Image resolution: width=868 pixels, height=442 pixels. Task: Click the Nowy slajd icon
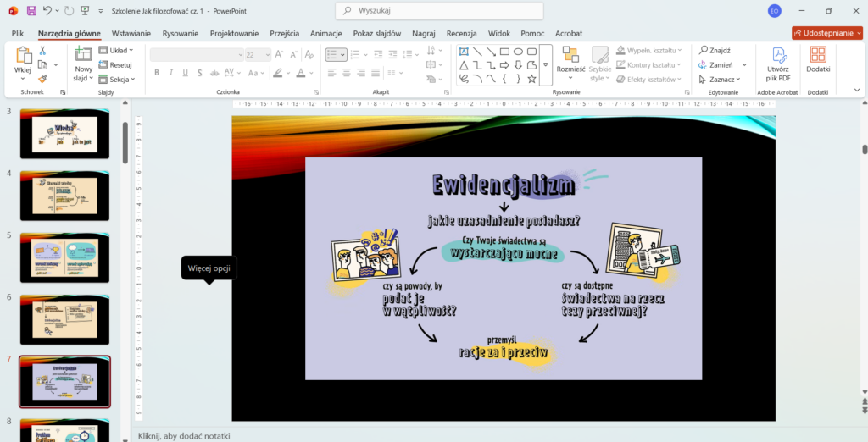coord(84,55)
